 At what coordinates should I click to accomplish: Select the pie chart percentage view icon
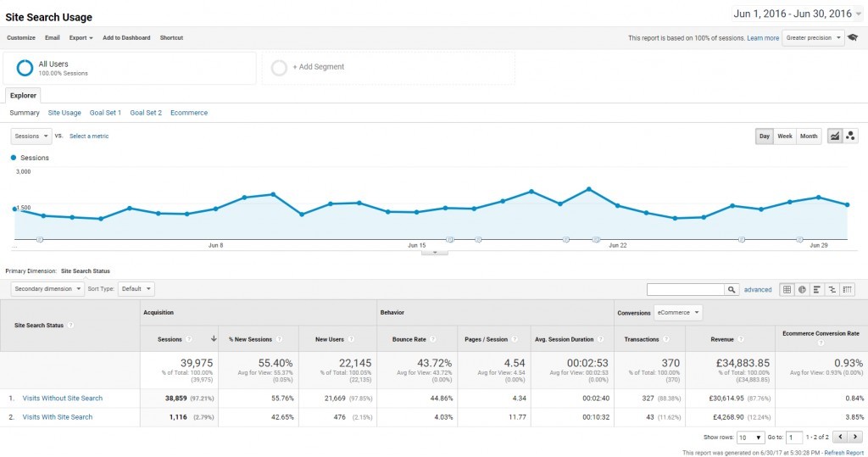point(802,289)
